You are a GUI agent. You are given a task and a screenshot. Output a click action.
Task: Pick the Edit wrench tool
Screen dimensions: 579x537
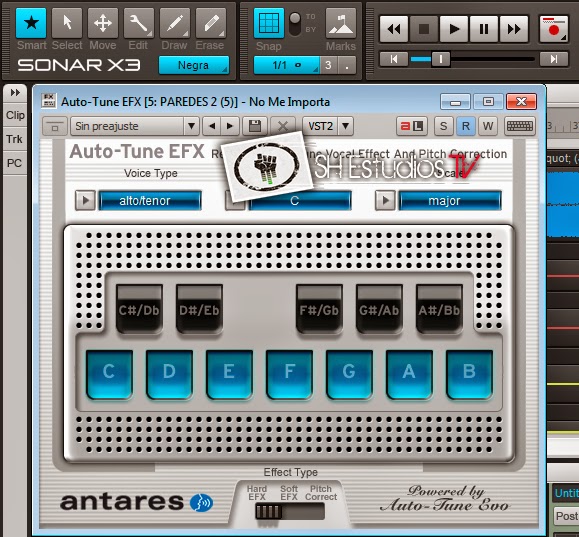[x=138, y=23]
